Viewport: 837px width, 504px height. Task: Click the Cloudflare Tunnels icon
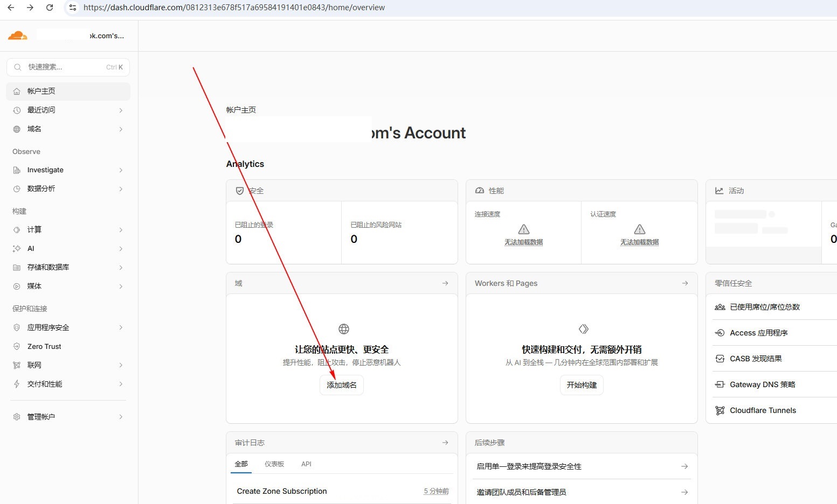point(720,410)
